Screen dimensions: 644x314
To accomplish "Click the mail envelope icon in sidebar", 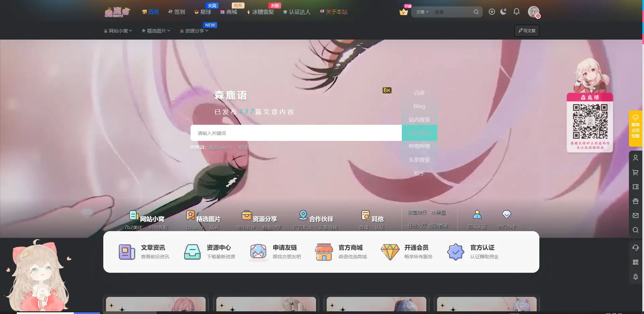I will click(x=635, y=216).
